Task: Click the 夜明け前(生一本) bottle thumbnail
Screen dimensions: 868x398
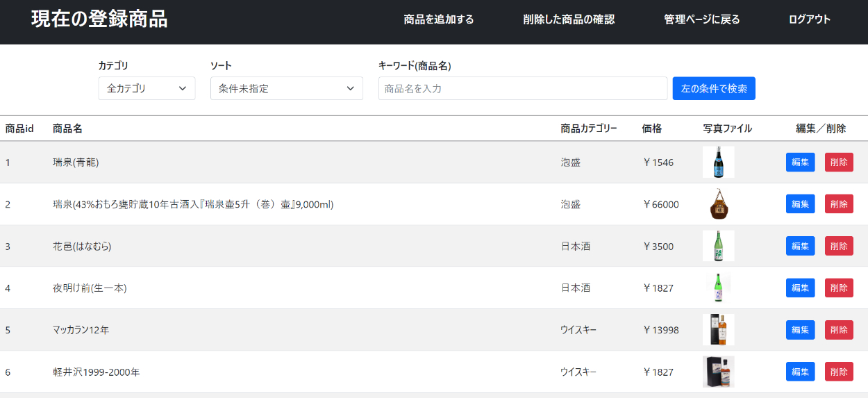Action: [x=718, y=288]
